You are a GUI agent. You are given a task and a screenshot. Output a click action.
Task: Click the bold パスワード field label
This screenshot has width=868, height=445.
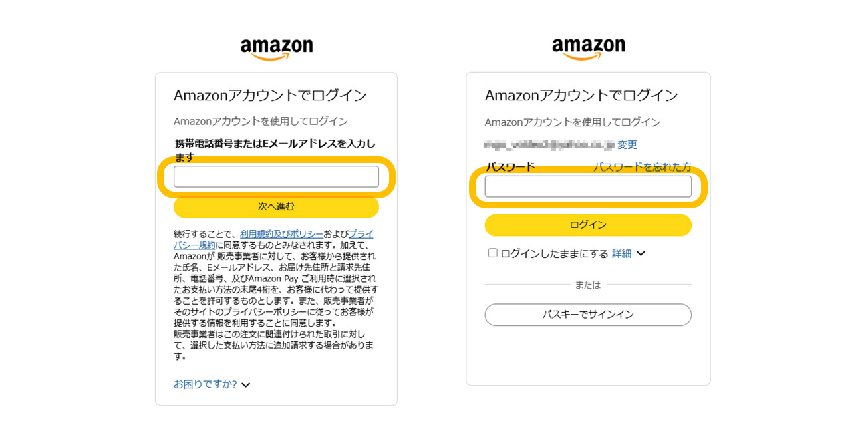coord(510,167)
